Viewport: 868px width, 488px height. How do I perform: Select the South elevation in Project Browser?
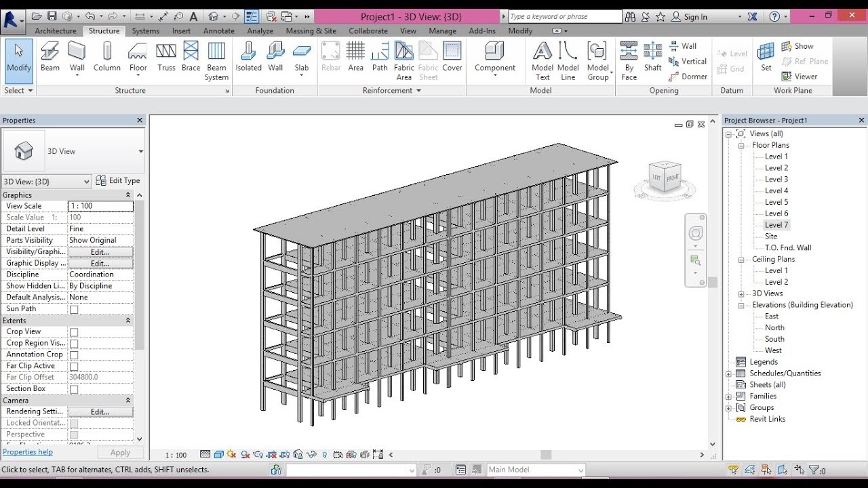coord(774,339)
